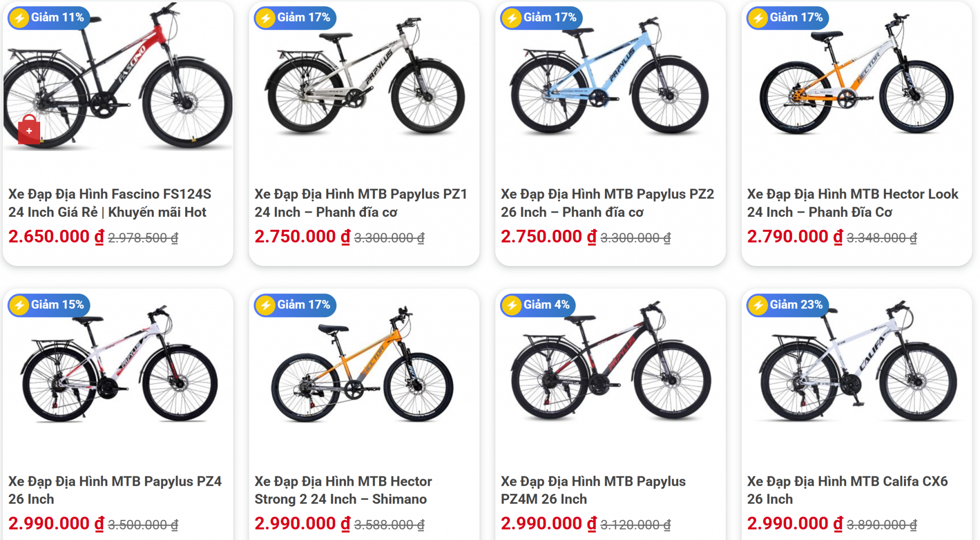Click the 2.990.000 đ price of Papylus PZ4M
The width and height of the screenshot is (980, 540).
tap(548, 524)
